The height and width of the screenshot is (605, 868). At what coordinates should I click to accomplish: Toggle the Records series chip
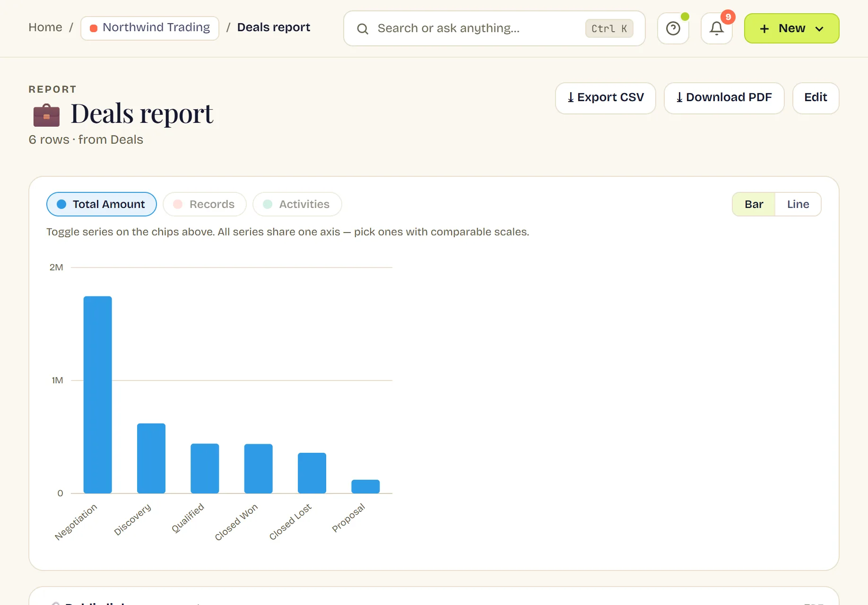coord(204,204)
